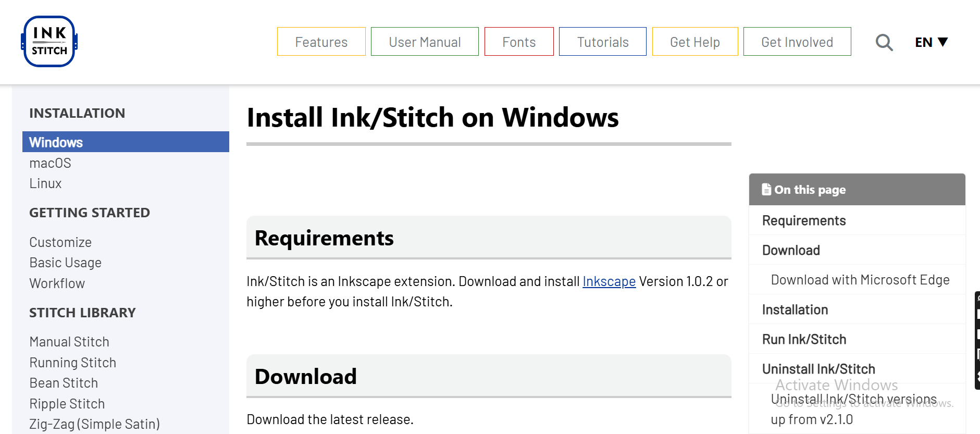This screenshot has width=980, height=434.
Task: Jump to Download in table of contents
Action: point(791,250)
